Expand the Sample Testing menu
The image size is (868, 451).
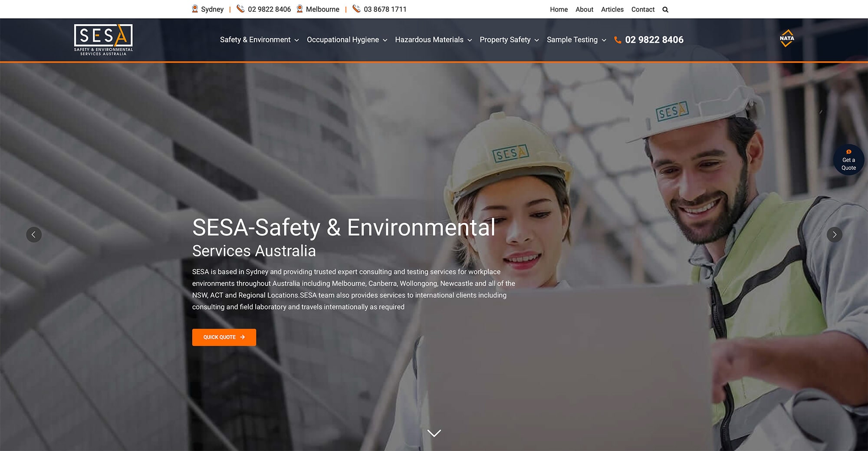point(576,40)
